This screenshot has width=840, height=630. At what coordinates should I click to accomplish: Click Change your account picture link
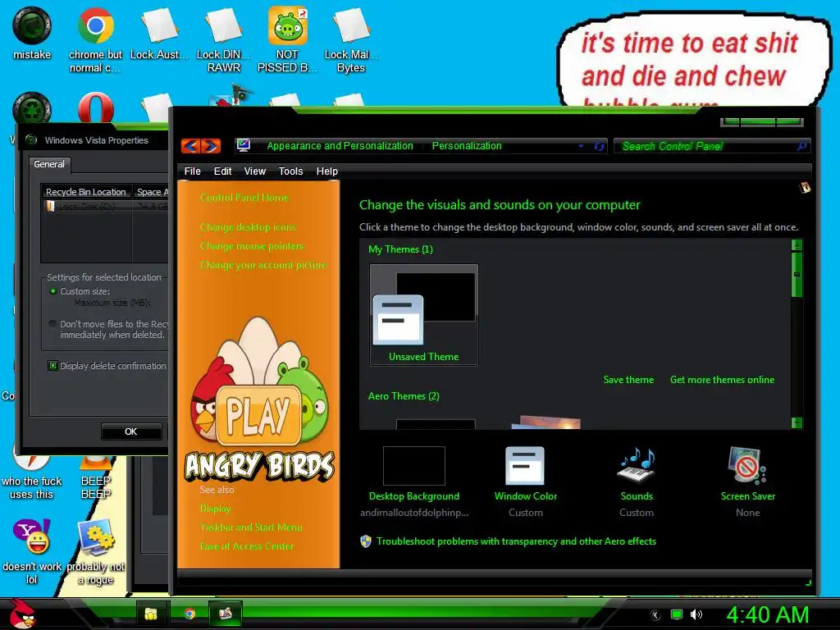tap(263, 265)
